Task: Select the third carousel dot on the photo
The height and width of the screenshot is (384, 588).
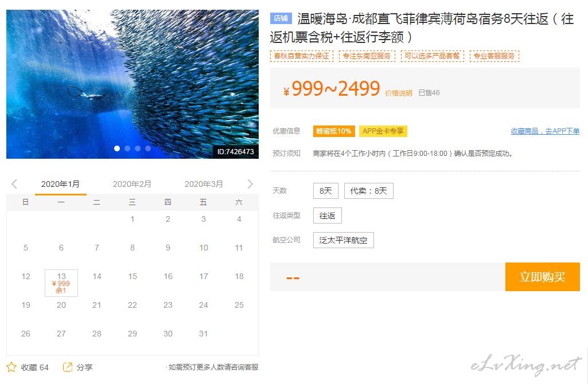Action: point(138,148)
